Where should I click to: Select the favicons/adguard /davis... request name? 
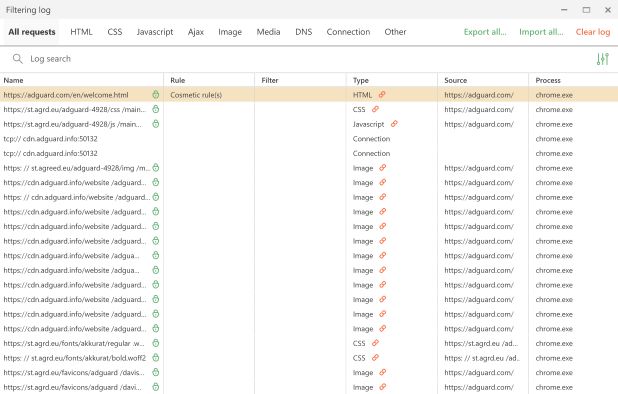[74, 372]
